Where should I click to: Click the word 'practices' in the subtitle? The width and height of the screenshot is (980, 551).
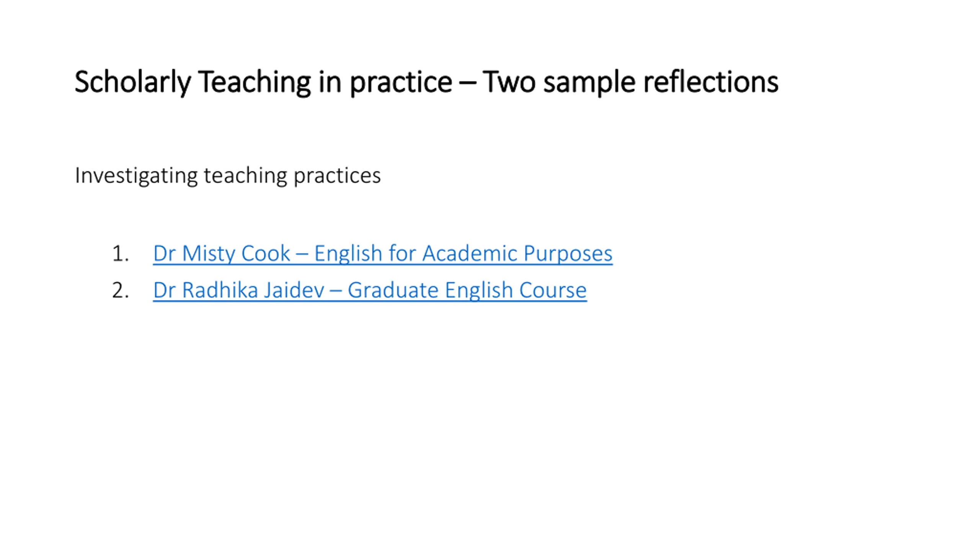pyautogui.click(x=337, y=176)
